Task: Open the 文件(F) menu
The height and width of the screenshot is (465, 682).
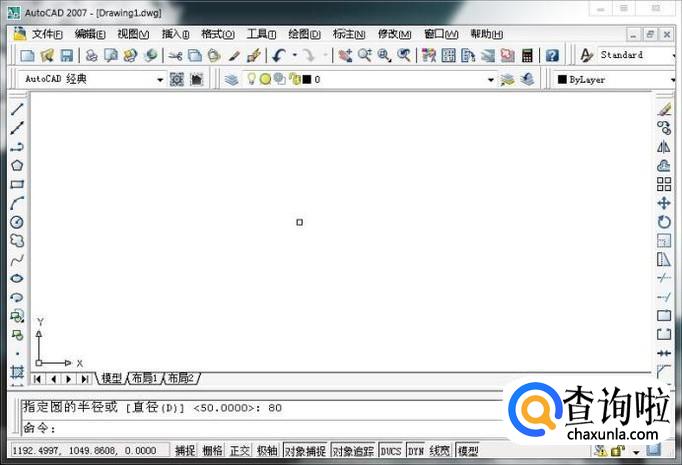Action: point(47,34)
